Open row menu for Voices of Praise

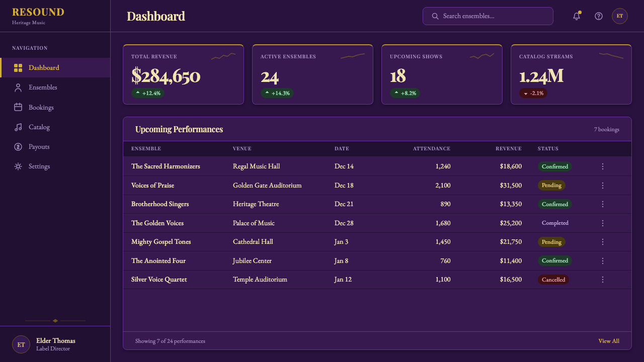tap(603, 186)
